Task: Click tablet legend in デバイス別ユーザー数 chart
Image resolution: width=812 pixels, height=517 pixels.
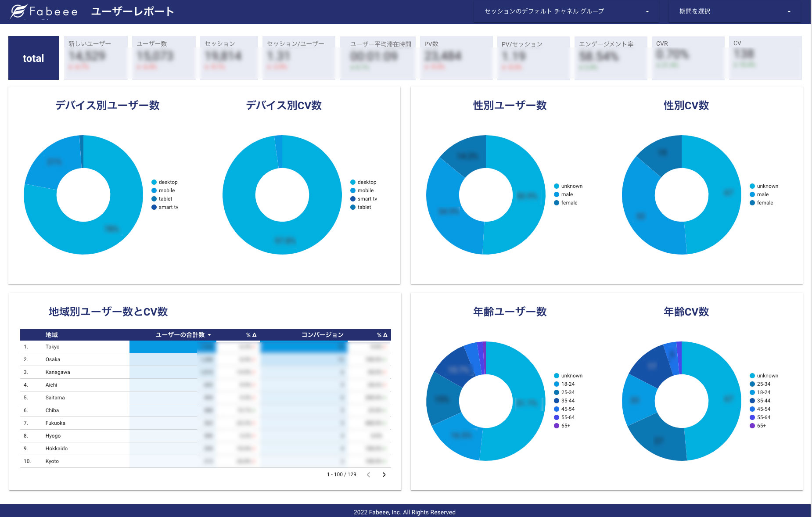Action: (x=162, y=199)
